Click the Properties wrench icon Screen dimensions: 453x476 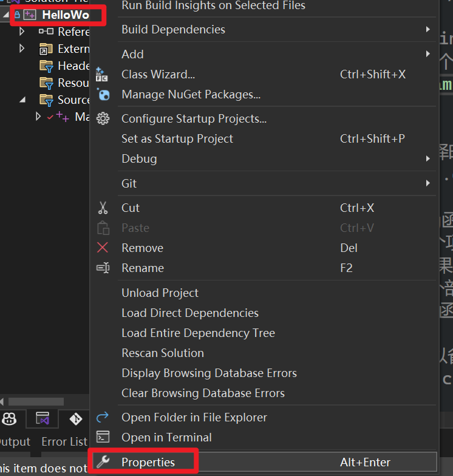click(103, 462)
